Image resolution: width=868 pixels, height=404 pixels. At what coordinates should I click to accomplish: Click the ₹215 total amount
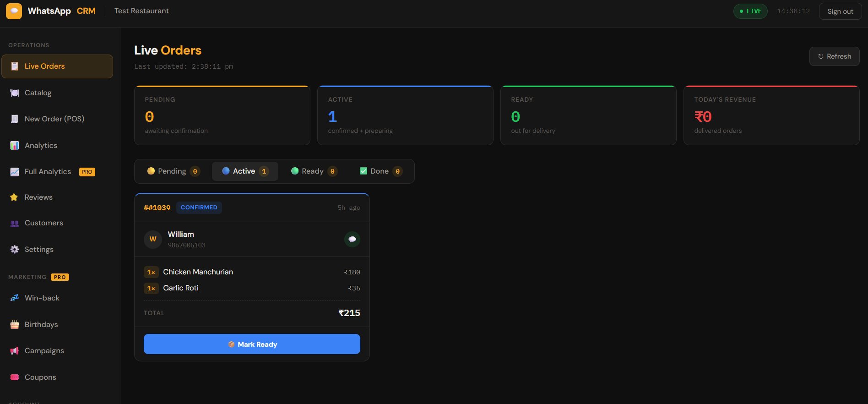(349, 313)
